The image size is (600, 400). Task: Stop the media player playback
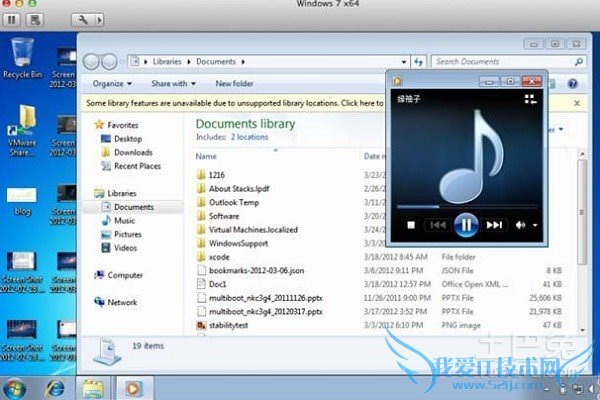point(411,225)
